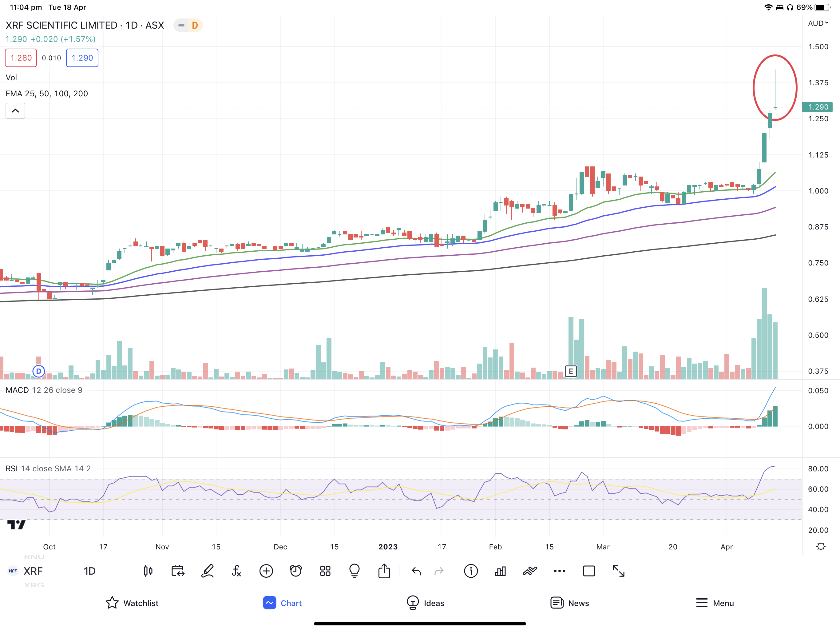Collapse the indicator legend with chevron
Image resolution: width=840 pixels, height=630 pixels.
15,110
